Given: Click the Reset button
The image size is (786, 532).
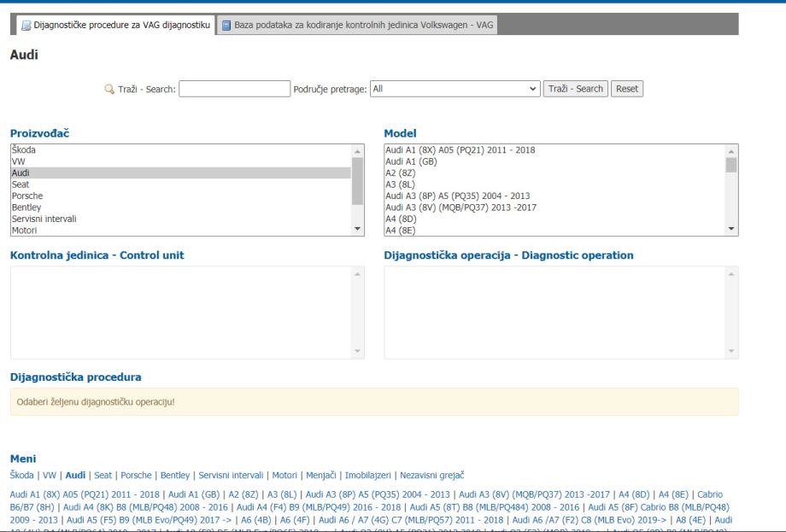Looking at the screenshot, I should pos(626,89).
